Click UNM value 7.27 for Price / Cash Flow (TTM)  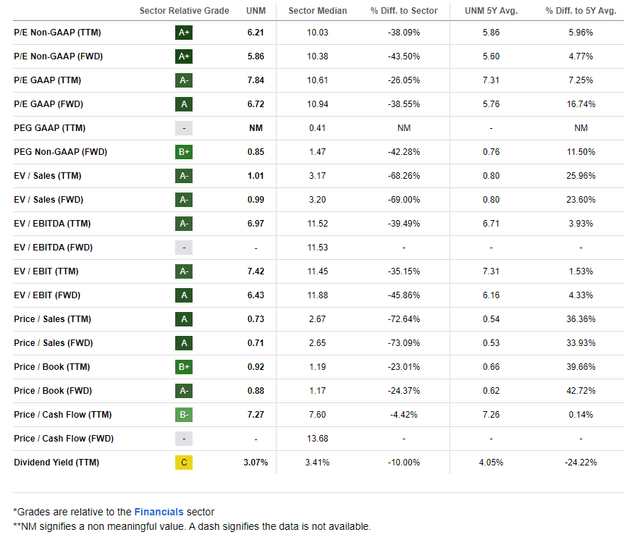click(256, 415)
